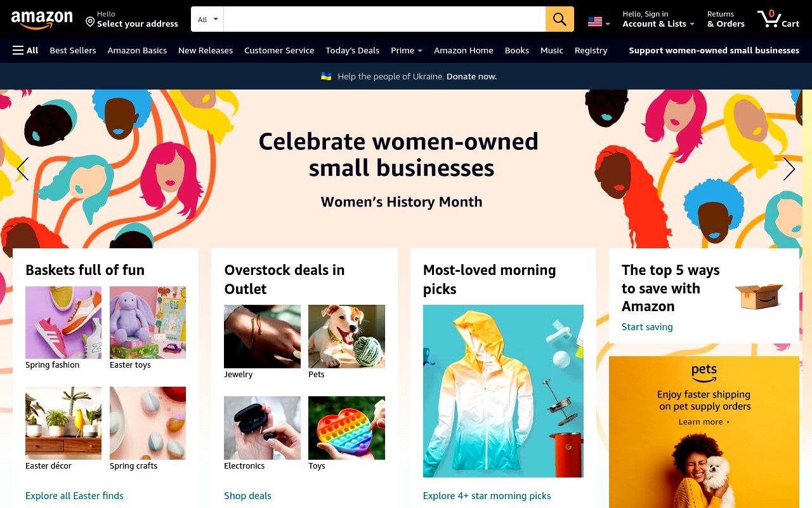Click Explore all Easter finds link

click(x=74, y=495)
